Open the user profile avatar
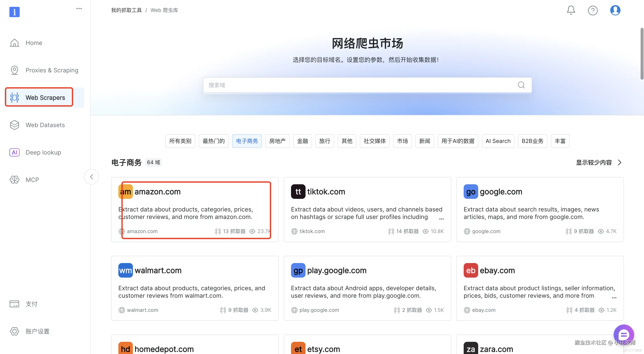This screenshot has width=644, height=354. pos(615,10)
